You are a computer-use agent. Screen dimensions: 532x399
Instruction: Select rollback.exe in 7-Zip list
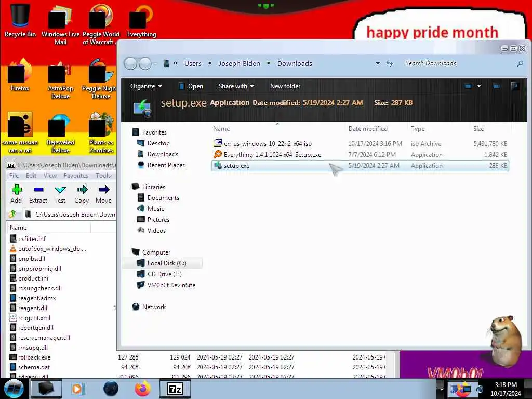[x=34, y=357]
